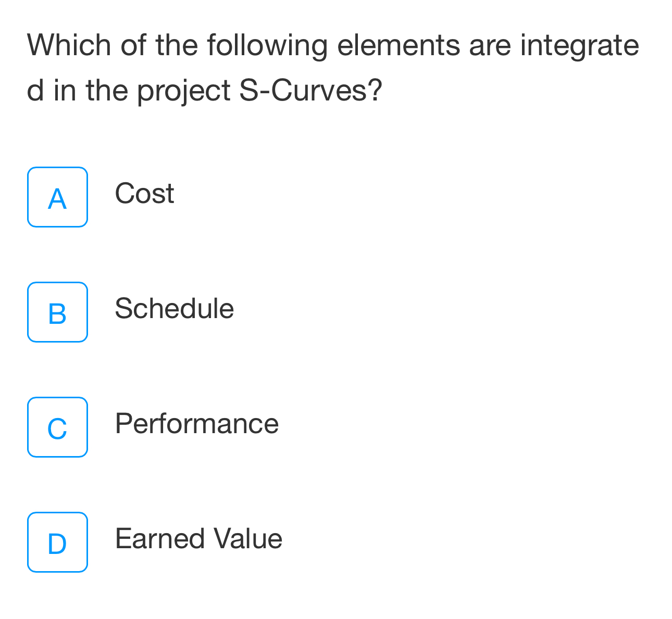Tick the blue box beside Performance
Viewport: 672px width, 619px height.
57,427
